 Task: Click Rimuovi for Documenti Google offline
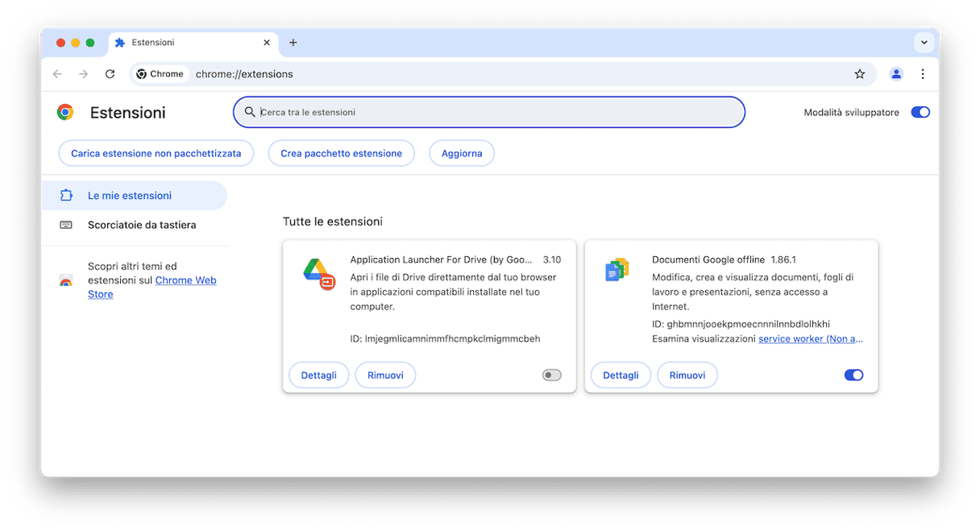[687, 375]
